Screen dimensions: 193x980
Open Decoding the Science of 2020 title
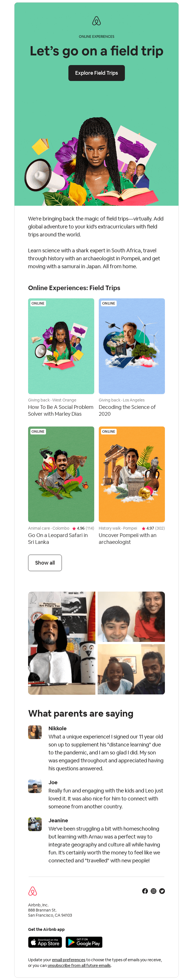tap(127, 410)
